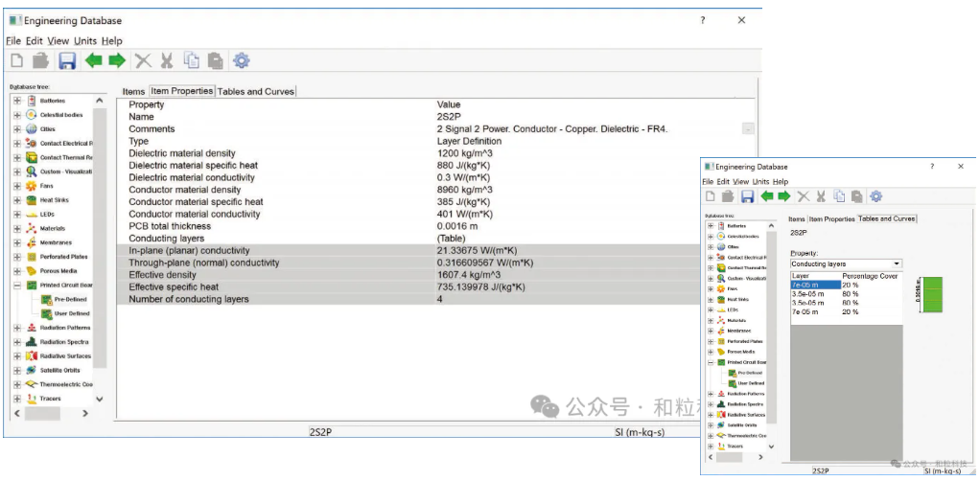Click the Delete X icon in main toolbar
Image resolution: width=980 pixels, height=481 pixels.
144,60
